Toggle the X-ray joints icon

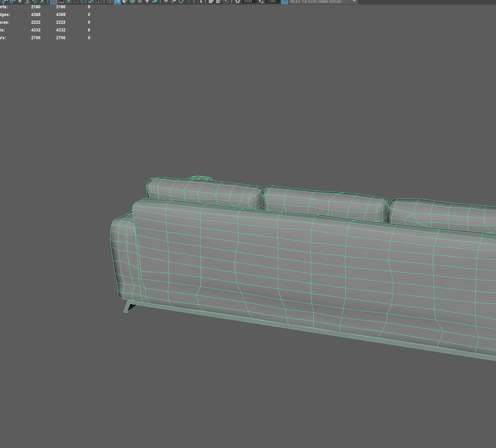226,1
